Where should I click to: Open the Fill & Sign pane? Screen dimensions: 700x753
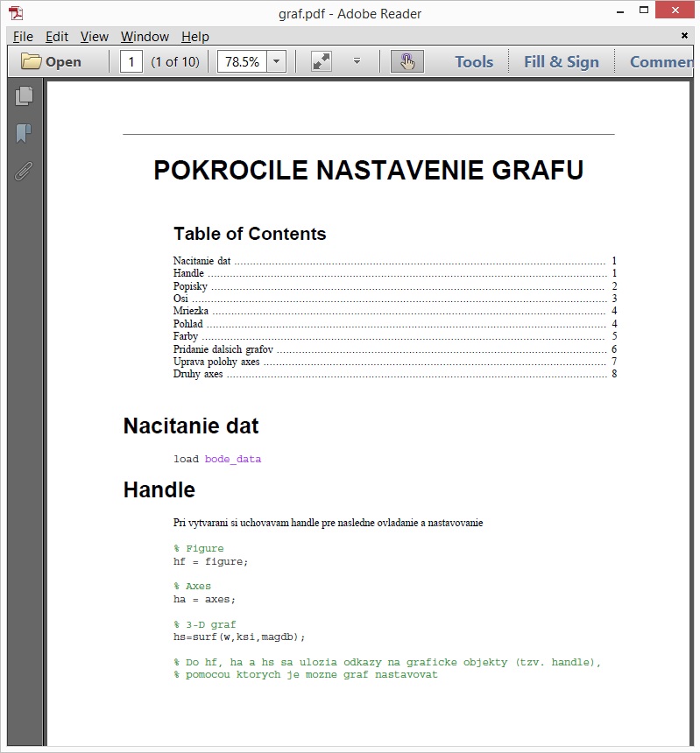pyautogui.click(x=562, y=61)
